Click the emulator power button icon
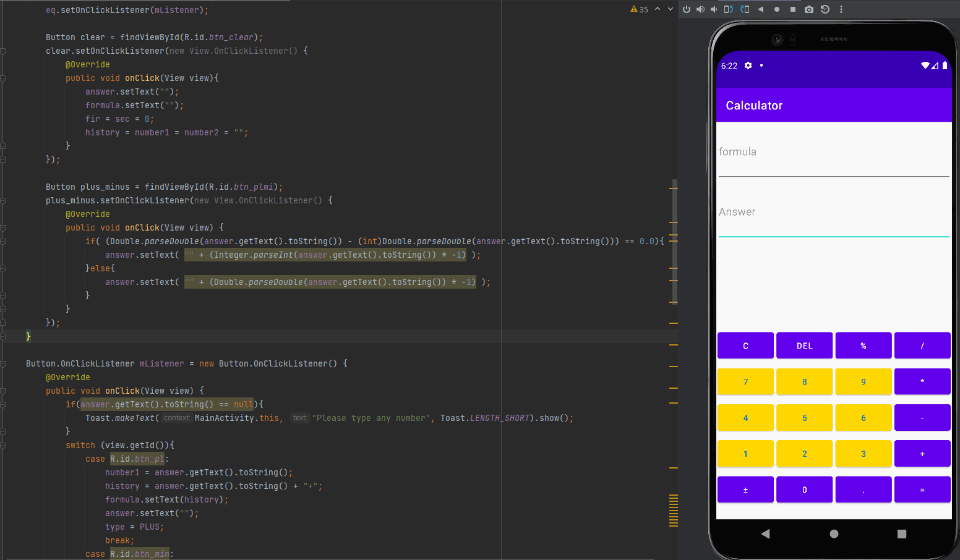 687,9
